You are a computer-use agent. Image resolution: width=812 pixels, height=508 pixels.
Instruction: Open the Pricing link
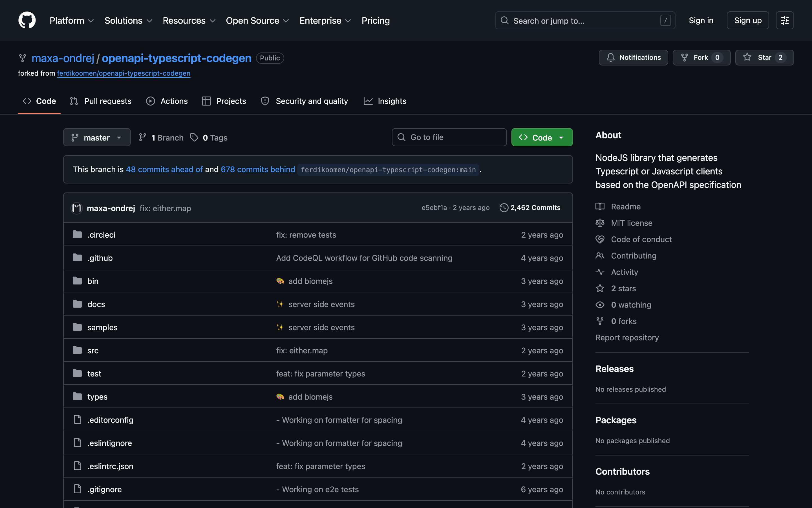click(376, 21)
